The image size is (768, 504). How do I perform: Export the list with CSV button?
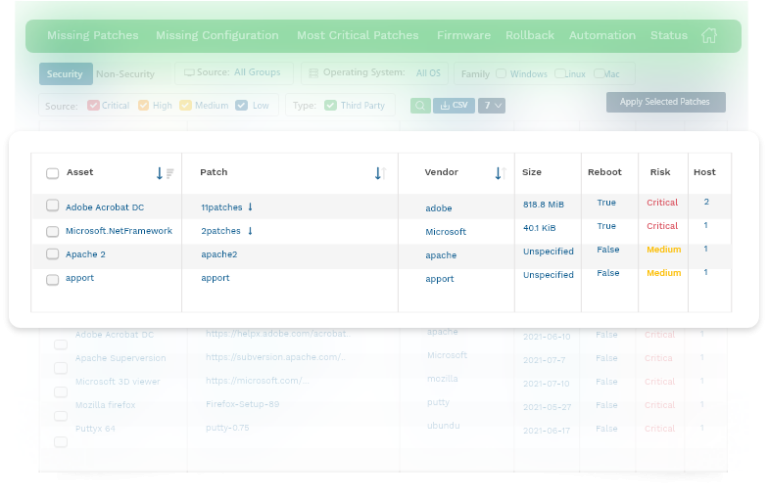pyautogui.click(x=454, y=105)
